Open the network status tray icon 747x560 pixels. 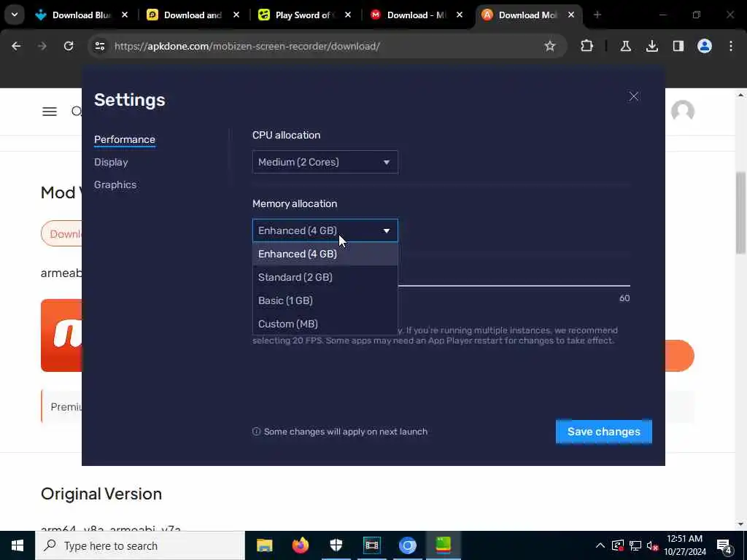[635, 545]
